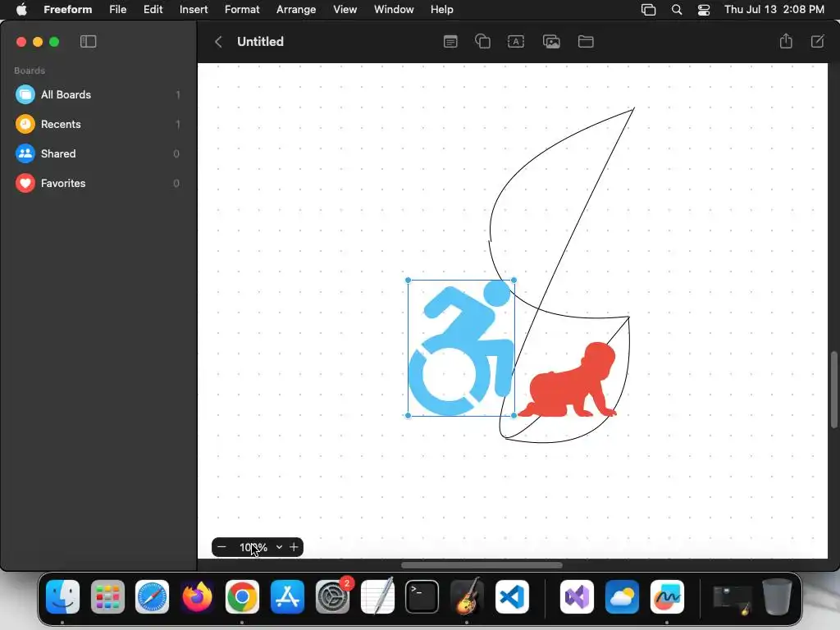840x630 pixels.
Task: Launch Safari from the Dock
Action: pyautogui.click(x=152, y=597)
